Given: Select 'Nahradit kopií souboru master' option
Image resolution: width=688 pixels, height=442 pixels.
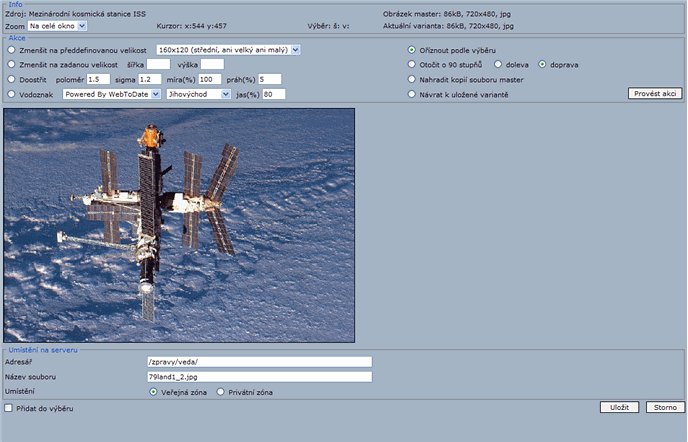Looking at the screenshot, I should (x=412, y=79).
